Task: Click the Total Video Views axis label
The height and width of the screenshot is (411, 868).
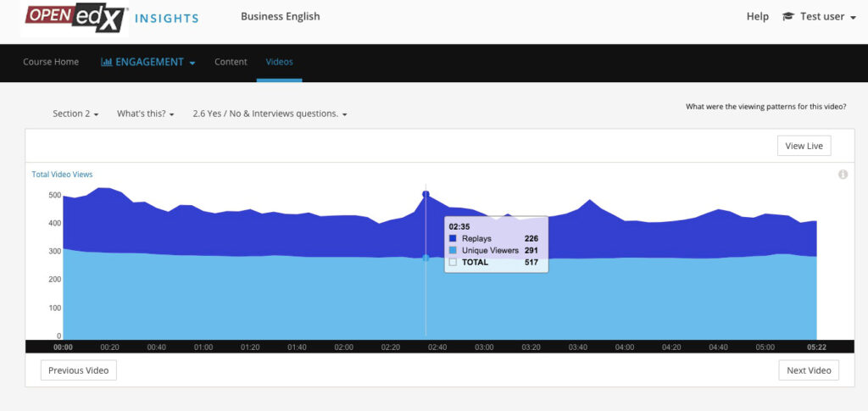Action: 62,175
